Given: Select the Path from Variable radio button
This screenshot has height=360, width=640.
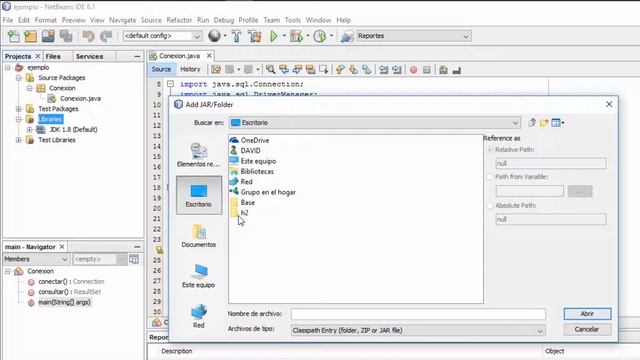Looking at the screenshot, I should coord(490,177).
